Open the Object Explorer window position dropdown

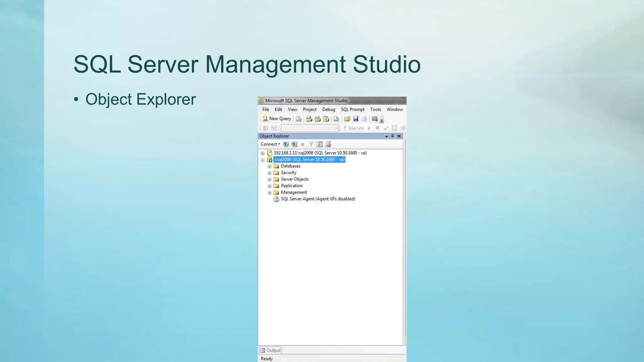point(386,136)
